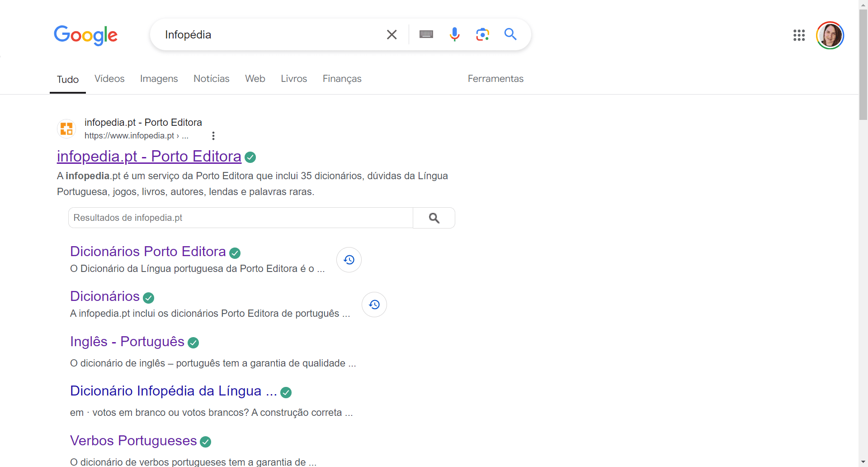Click history icon beside Dicionários Porto Editora
Viewport: 868px width, 467px height.
[349, 260]
